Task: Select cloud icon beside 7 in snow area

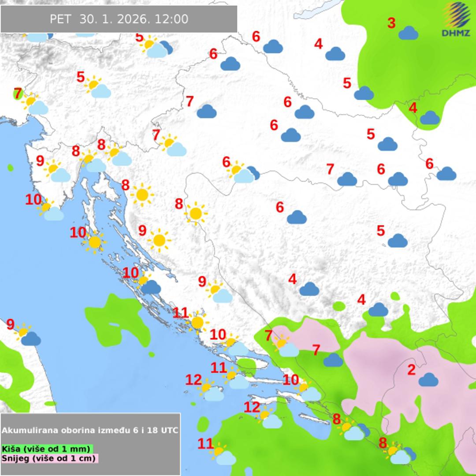Action: click(333, 360)
